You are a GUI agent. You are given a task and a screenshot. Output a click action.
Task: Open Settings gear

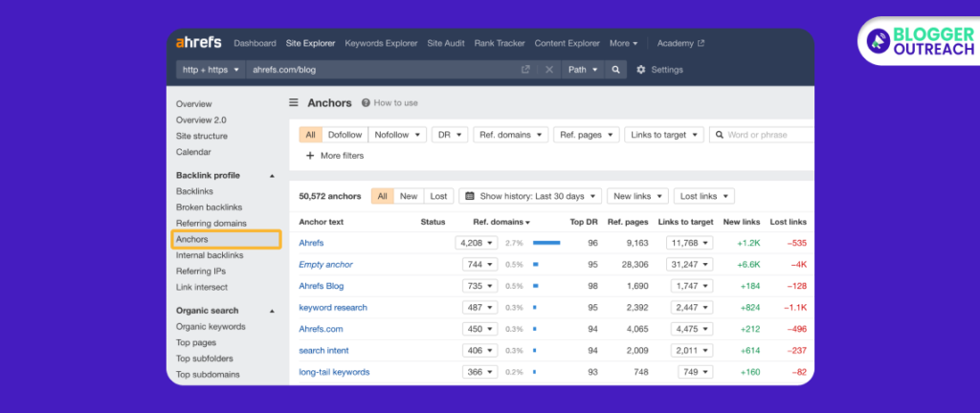coord(640,70)
